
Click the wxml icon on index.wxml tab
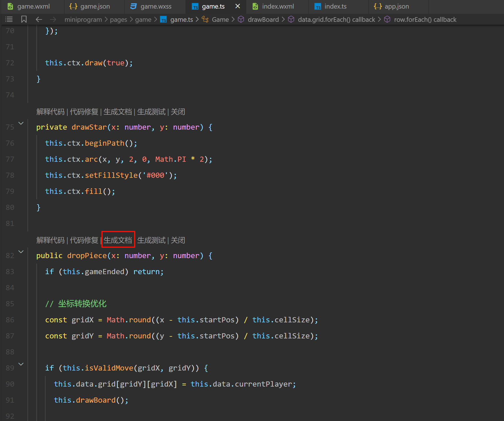coord(255,6)
